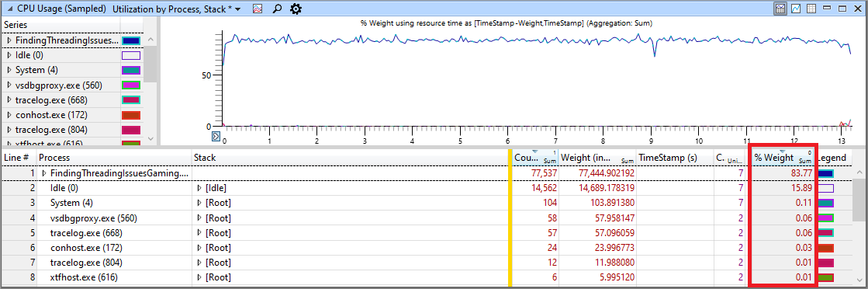Expand Idle (0) in the Series list

point(9,55)
